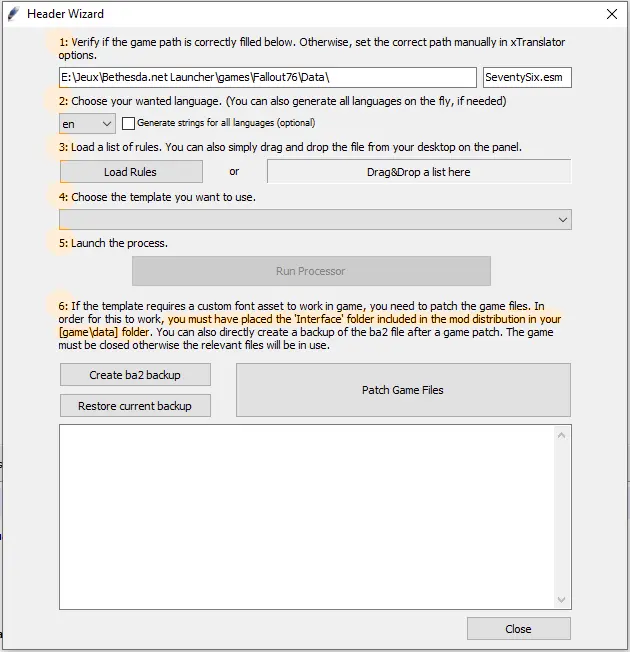Click the Drag&Drop a list here panel
The image size is (630, 652).
tap(419, 172)
